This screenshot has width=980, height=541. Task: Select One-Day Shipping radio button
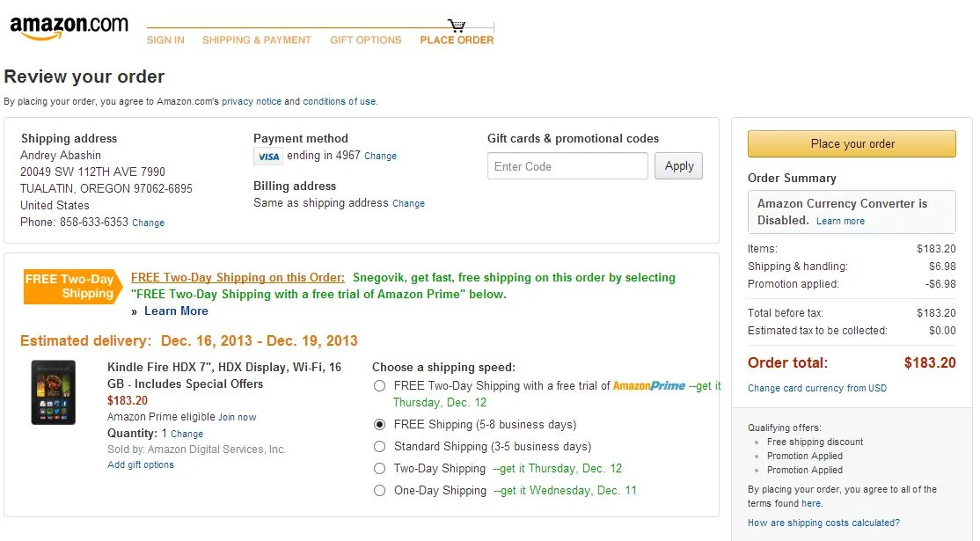point(380,491)
